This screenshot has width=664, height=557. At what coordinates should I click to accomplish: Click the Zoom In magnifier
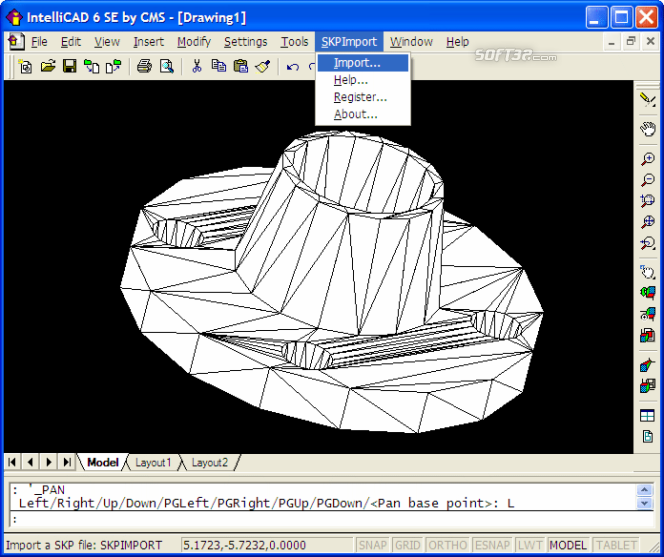point(647,159)
